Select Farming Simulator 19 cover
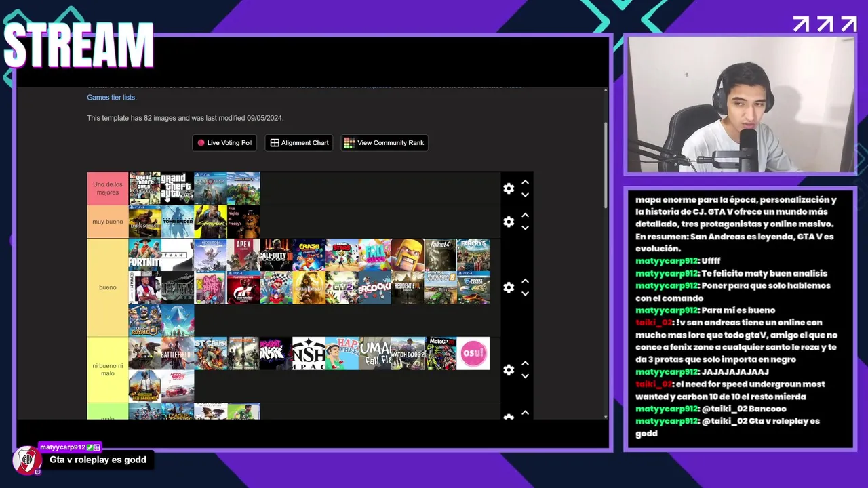 (440, 287)
